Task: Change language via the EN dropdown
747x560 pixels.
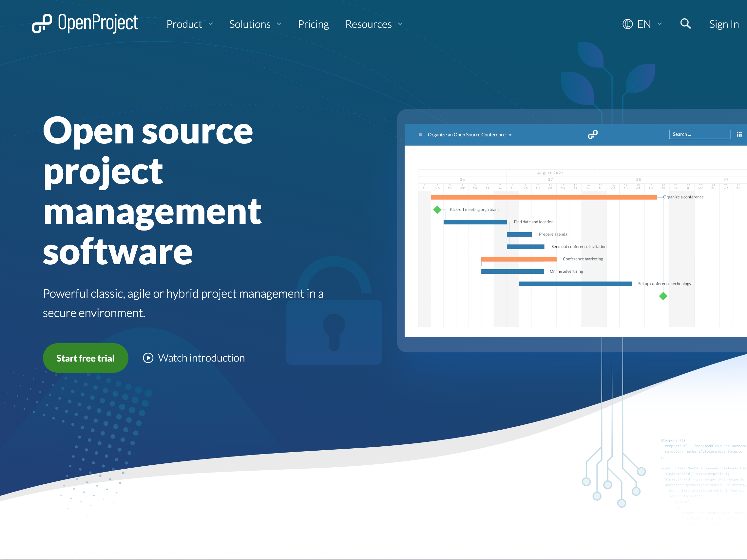Action: click(x=643, y=24)
